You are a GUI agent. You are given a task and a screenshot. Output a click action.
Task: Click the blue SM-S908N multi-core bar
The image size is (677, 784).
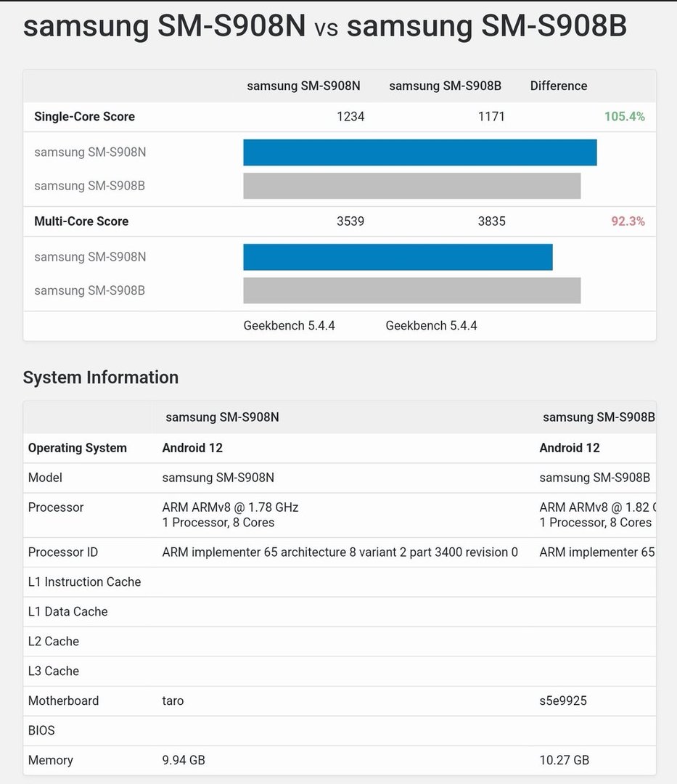pyautogui.click(x=398, y=257)
